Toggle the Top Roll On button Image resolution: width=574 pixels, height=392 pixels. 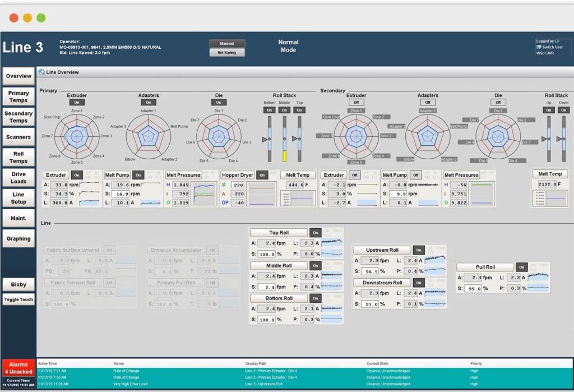click(315, 233)
